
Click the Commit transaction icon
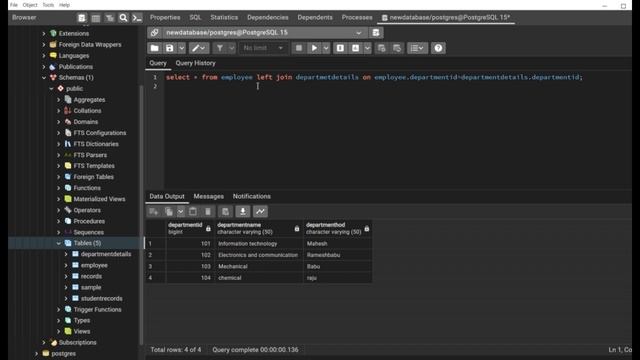click(381, 48)
